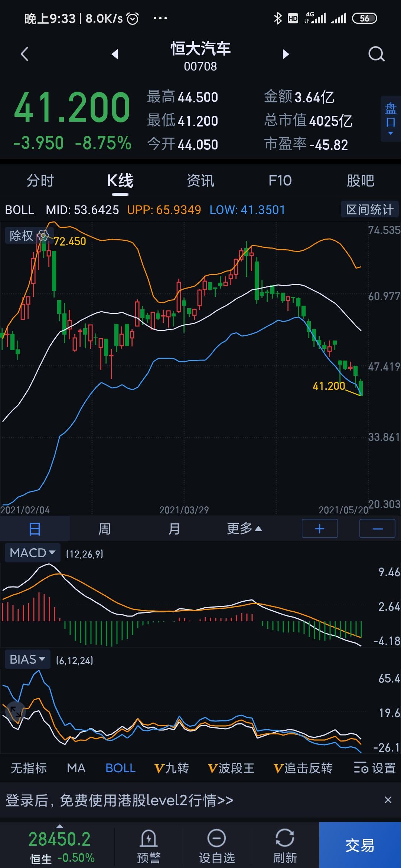Open the 港股level2行情 login banner link
The height and width of the screenshot is (868, 401).
click(x=120, y=800)
